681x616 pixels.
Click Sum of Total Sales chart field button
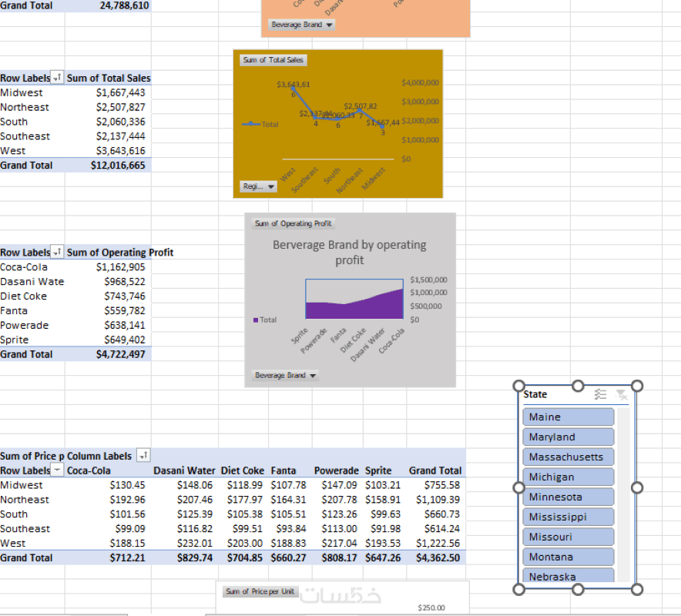click(273, 60)
